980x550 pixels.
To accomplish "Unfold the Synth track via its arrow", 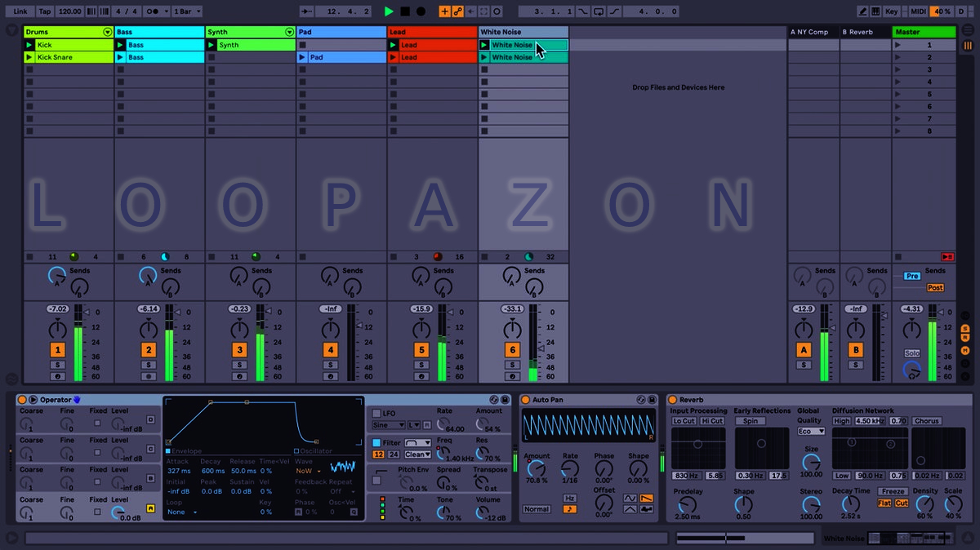I will 289,32.
